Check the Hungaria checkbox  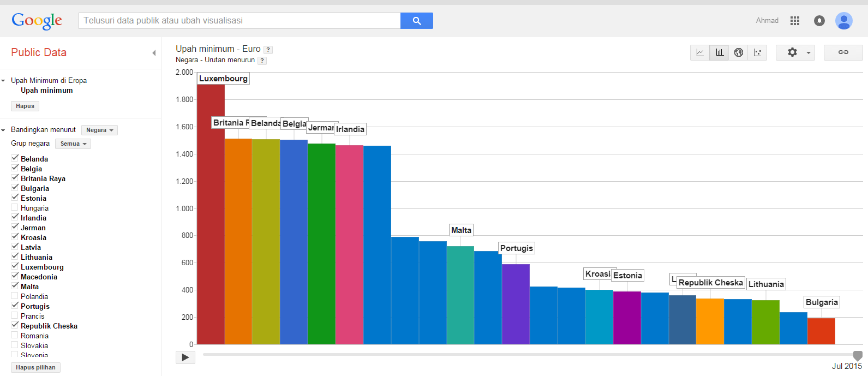(x=15, y=207)
